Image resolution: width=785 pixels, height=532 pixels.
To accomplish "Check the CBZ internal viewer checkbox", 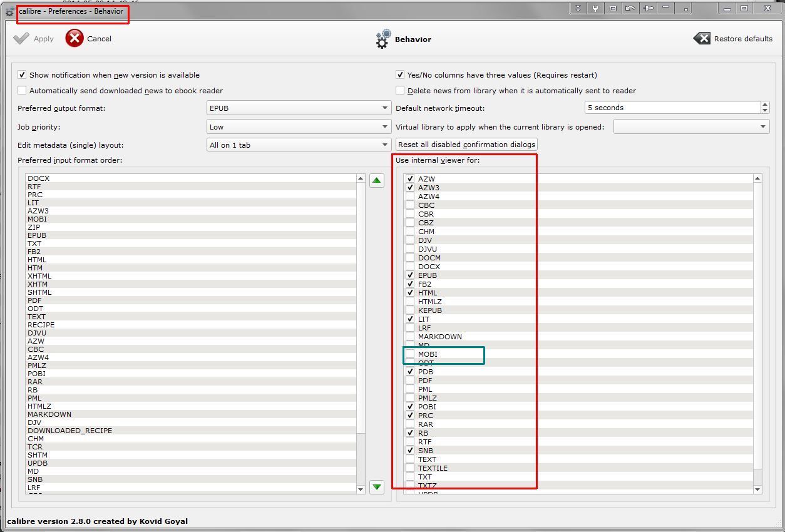I will point(410,223).
